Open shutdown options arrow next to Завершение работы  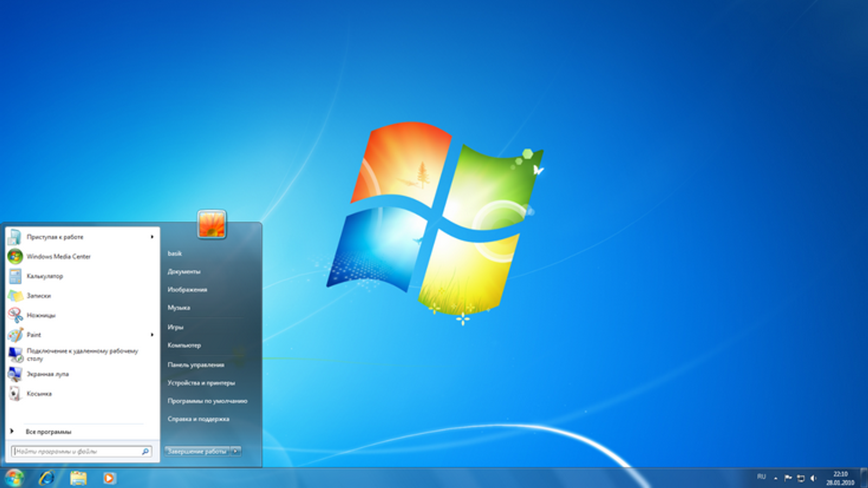[235, 451]
